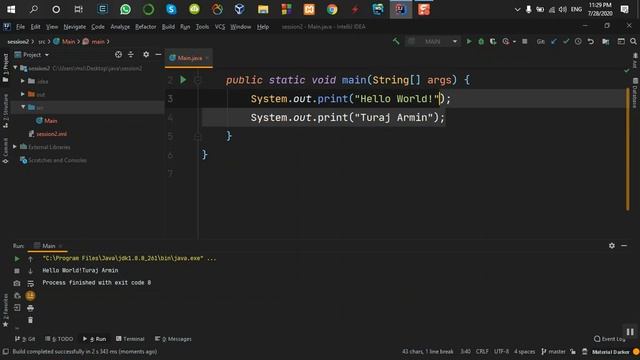
Task: Start debugging with the green bug icon
Action: [481, 41]
